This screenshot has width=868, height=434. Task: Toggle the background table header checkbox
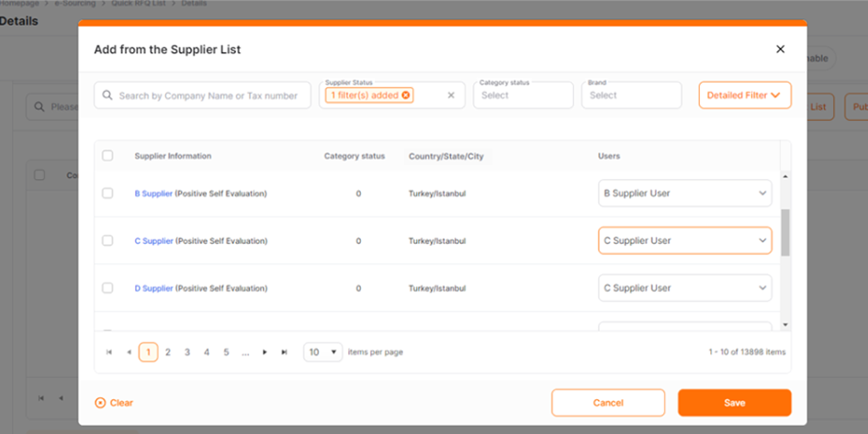tap(39, 174)
